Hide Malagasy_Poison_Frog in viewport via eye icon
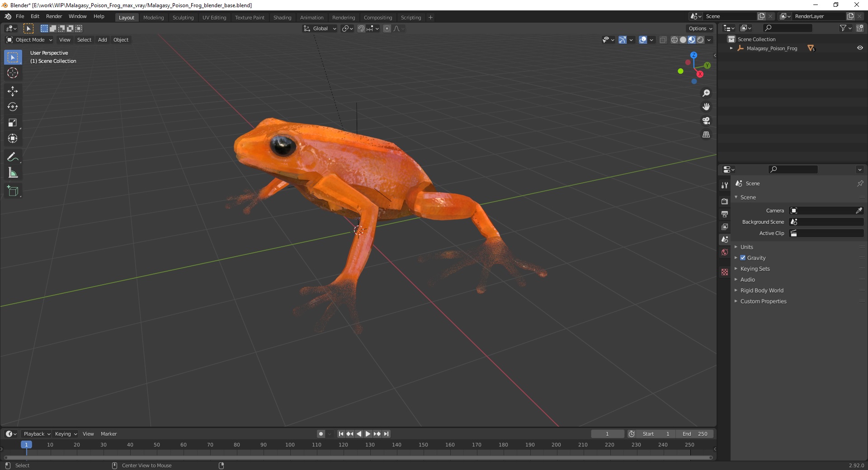Image resolution: width=868 pixels, height=470 pixels. (860, 48)
